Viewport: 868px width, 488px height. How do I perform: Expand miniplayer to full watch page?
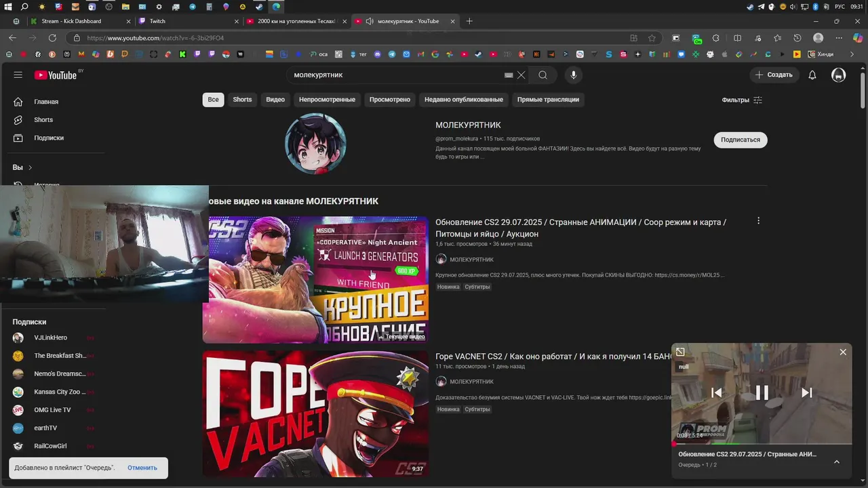(680, 352)
